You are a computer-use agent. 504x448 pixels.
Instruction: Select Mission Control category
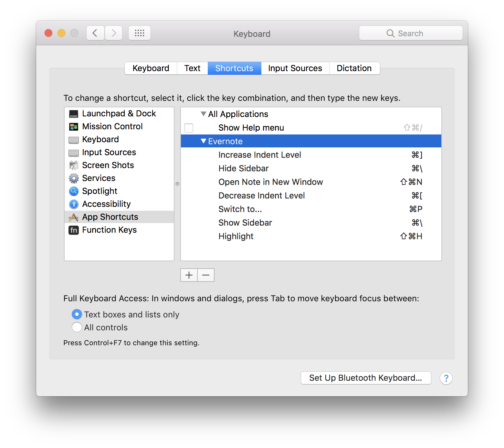(x=119, y=127)
